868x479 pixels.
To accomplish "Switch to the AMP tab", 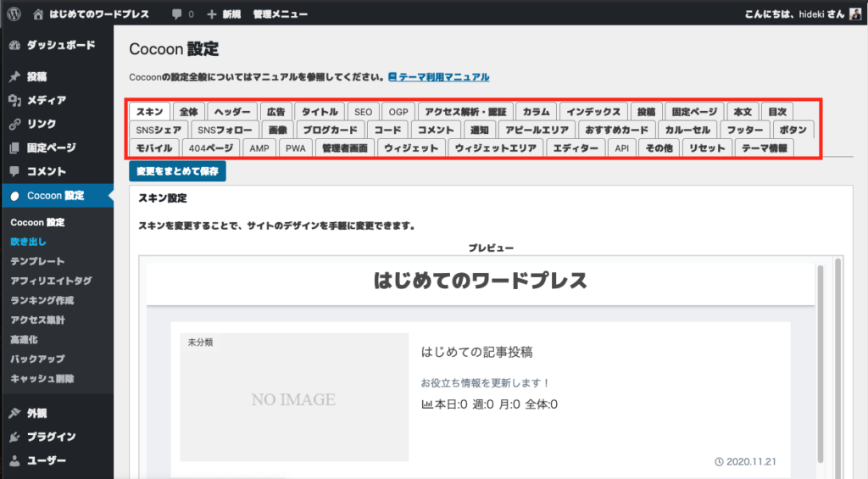I will 259,148.
